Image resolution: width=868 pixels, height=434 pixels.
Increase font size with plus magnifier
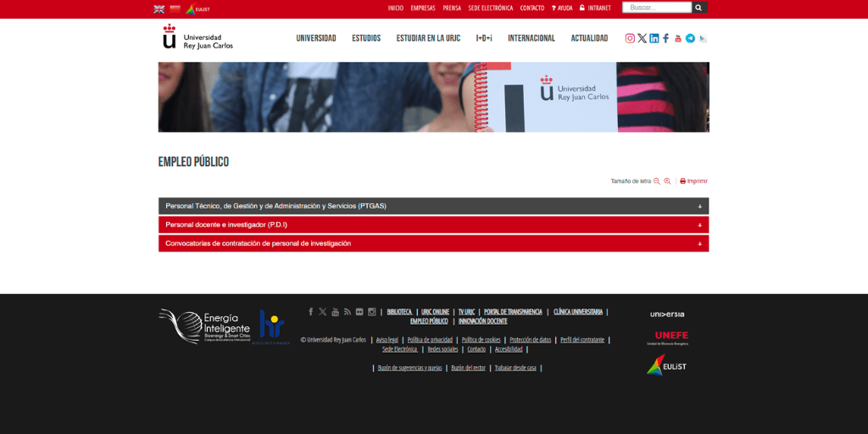point(667,181)
